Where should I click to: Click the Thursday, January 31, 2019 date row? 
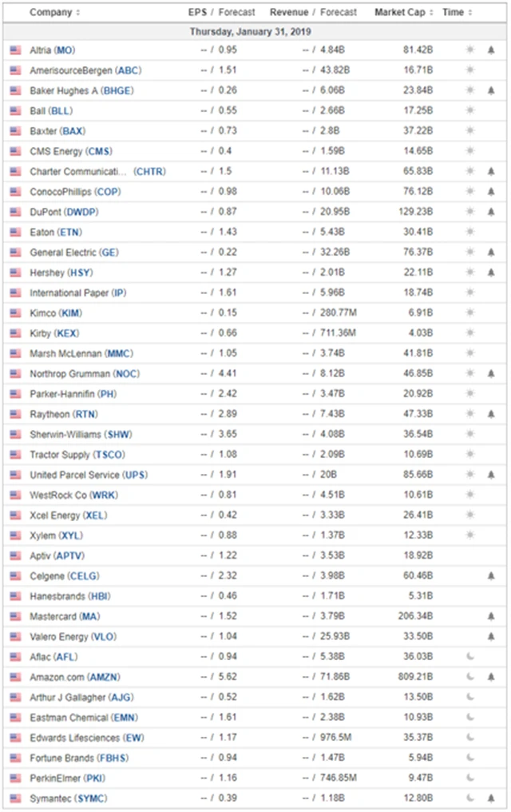[251, 32]
